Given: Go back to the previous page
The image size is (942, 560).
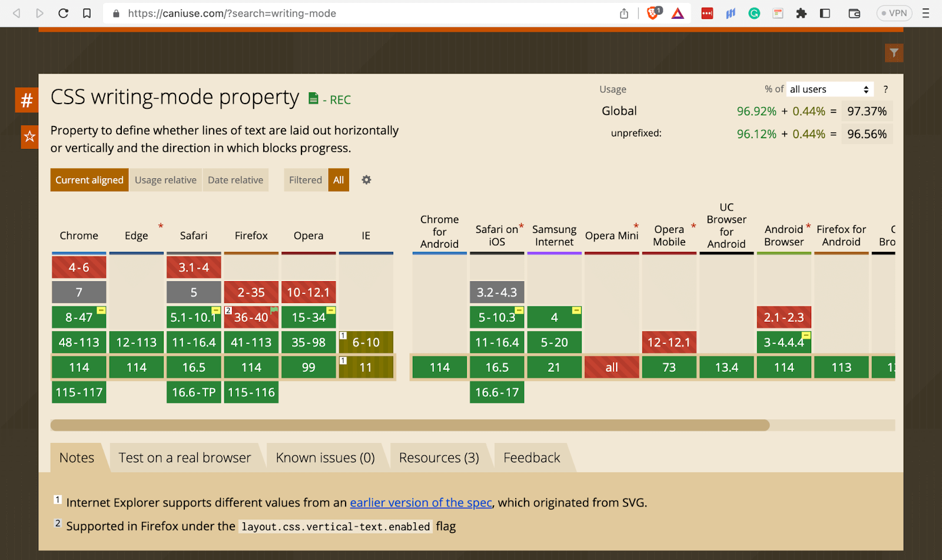Looking at the screenshot, I should tap(16, 13).
